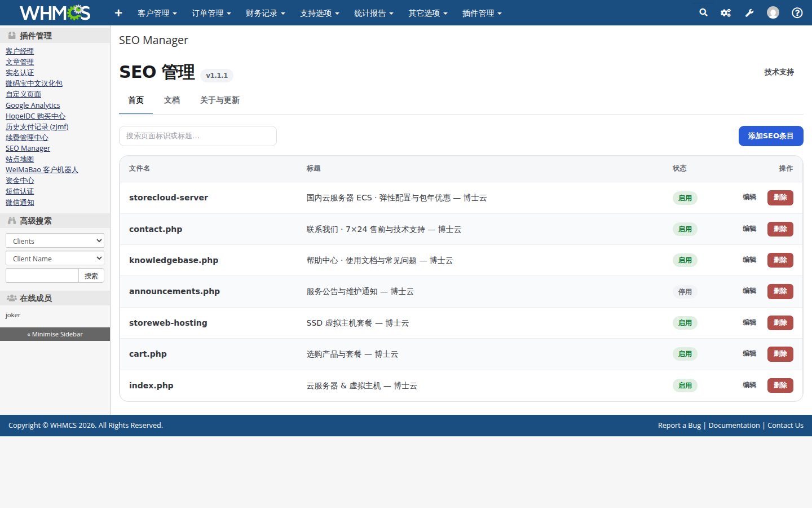The image size is (812, 508).
Task: Click the sidebar 搜索 button
Action: click(x=91, y=275)
